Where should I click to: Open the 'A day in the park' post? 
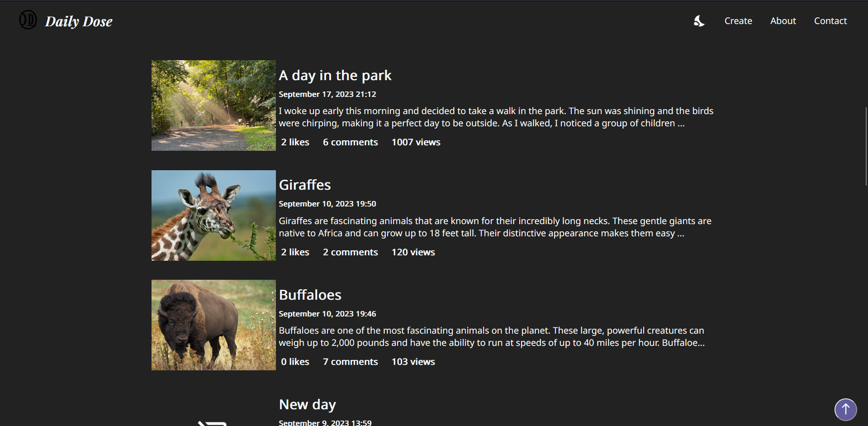[335, 75]
